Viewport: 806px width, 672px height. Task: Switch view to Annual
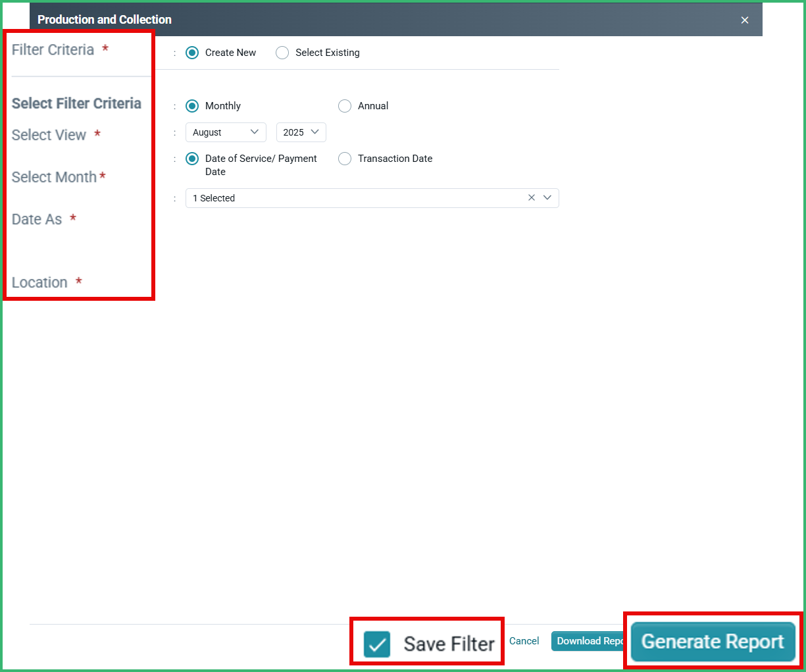point(345,106)
